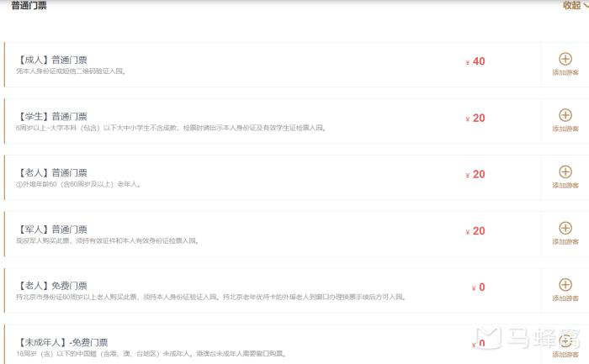
Task: Select the 【未成年人】-免费门票 ticket title
Action: click(x=61, y=342)
